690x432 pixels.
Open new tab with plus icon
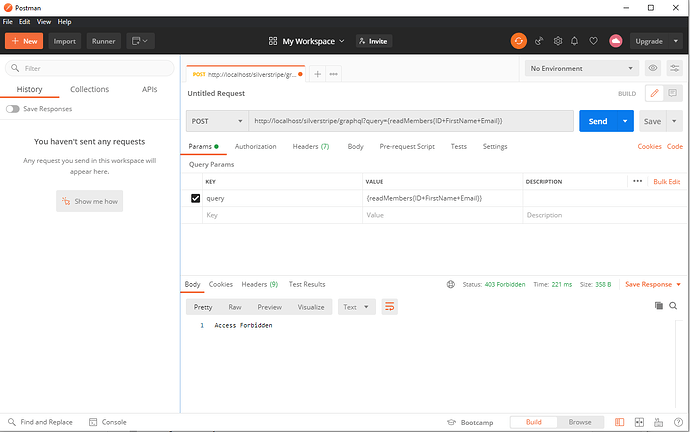(x=317, y=74)
